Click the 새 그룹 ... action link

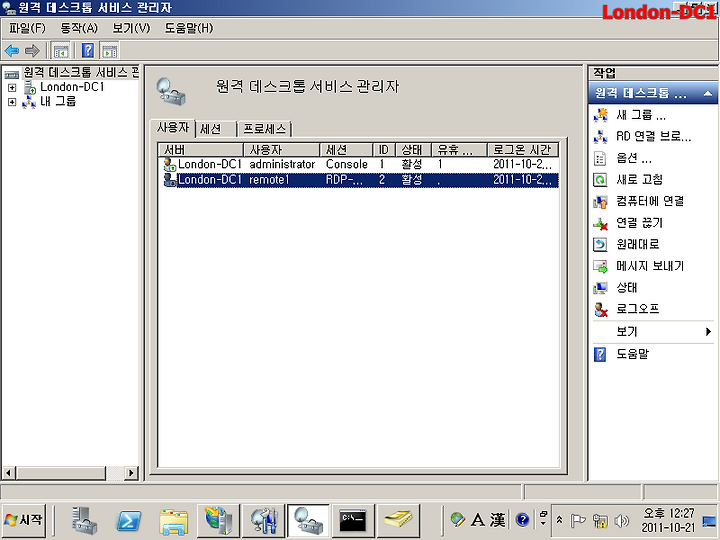[641, 115]
